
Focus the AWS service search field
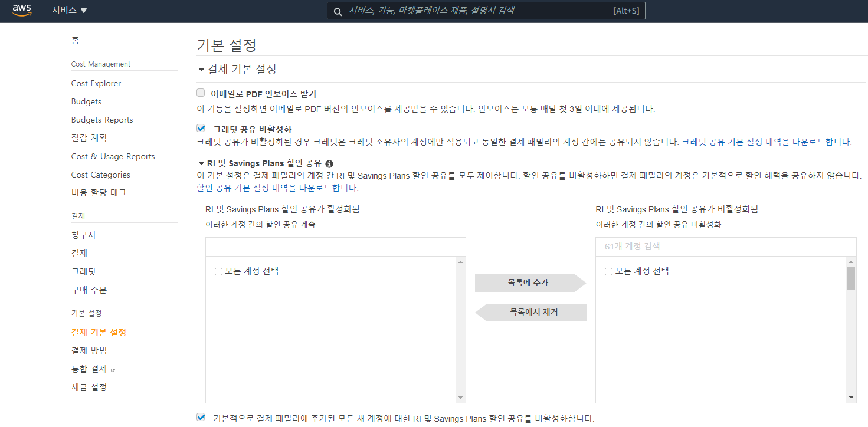(486, 11)
